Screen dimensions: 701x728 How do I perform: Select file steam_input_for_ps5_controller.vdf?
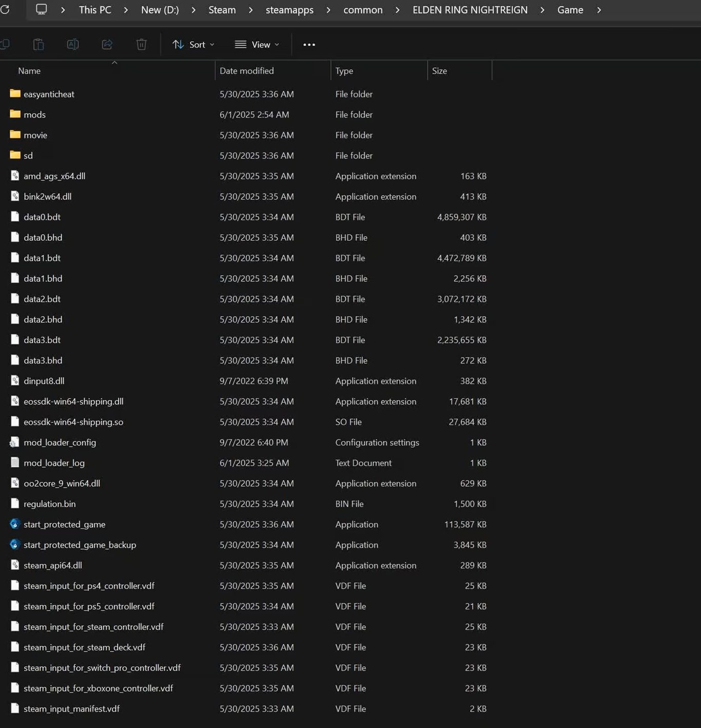coord(89,606)
